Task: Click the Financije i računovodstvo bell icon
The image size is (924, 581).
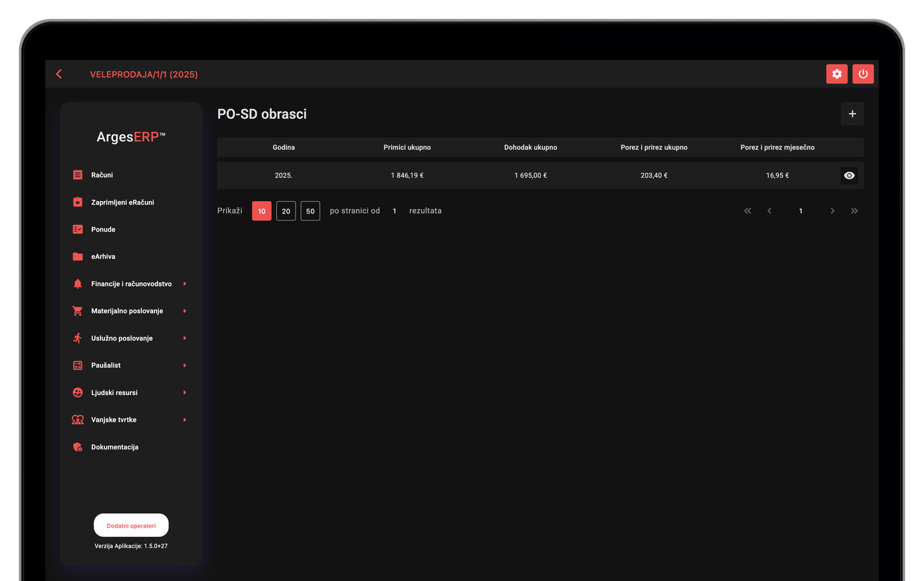Action: pyautogui.click(x=78, y=284)
